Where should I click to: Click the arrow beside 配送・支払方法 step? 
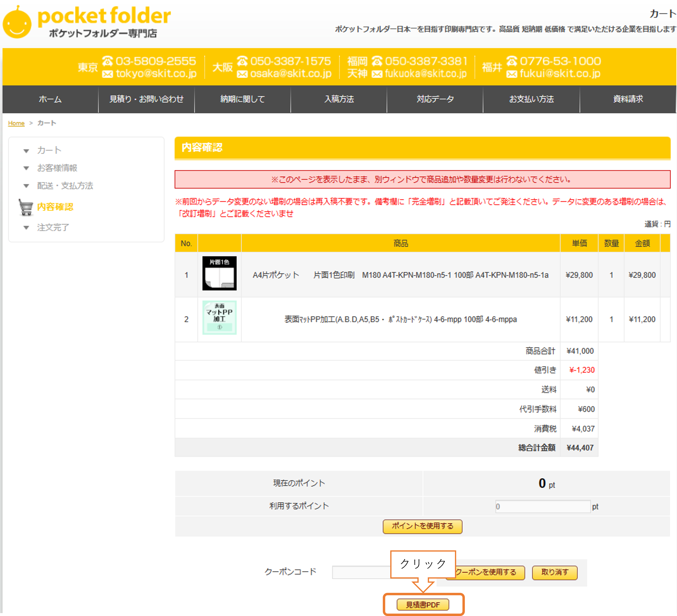coord(26,186)
